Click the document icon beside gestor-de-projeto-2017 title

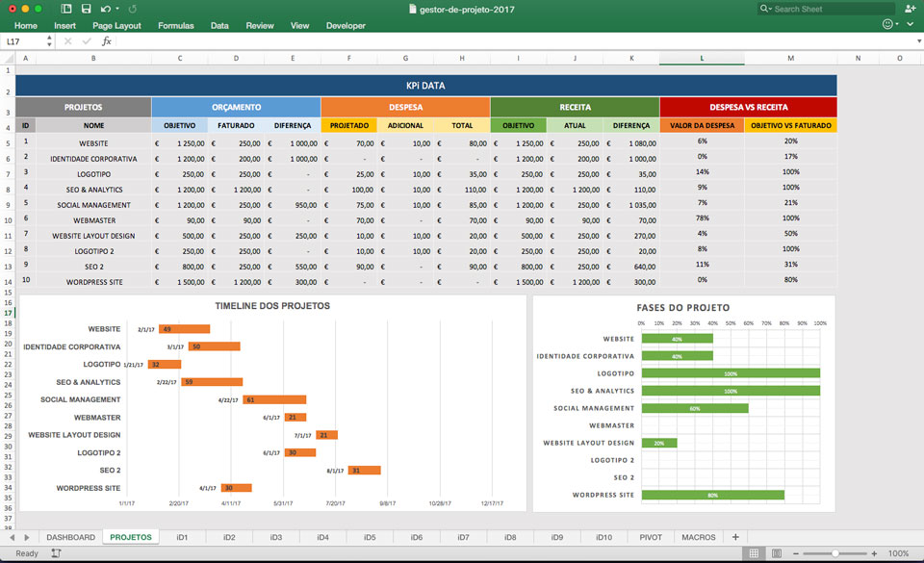click(x=413, y=9)
